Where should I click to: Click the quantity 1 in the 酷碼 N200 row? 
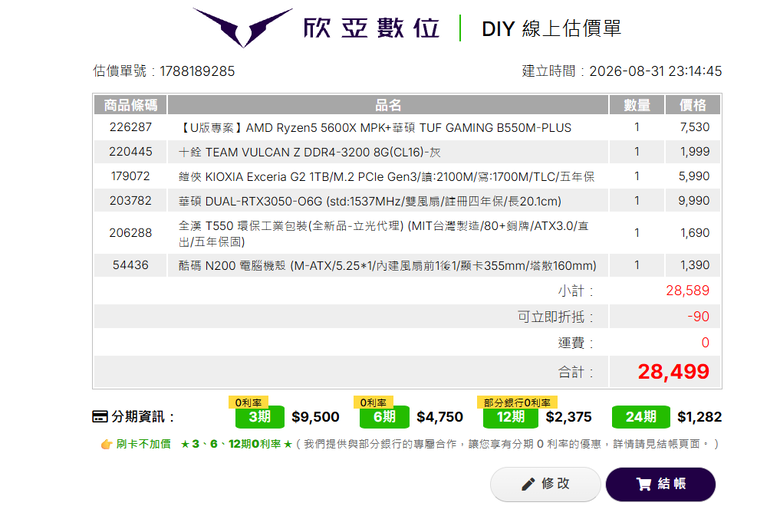point(637,265)
